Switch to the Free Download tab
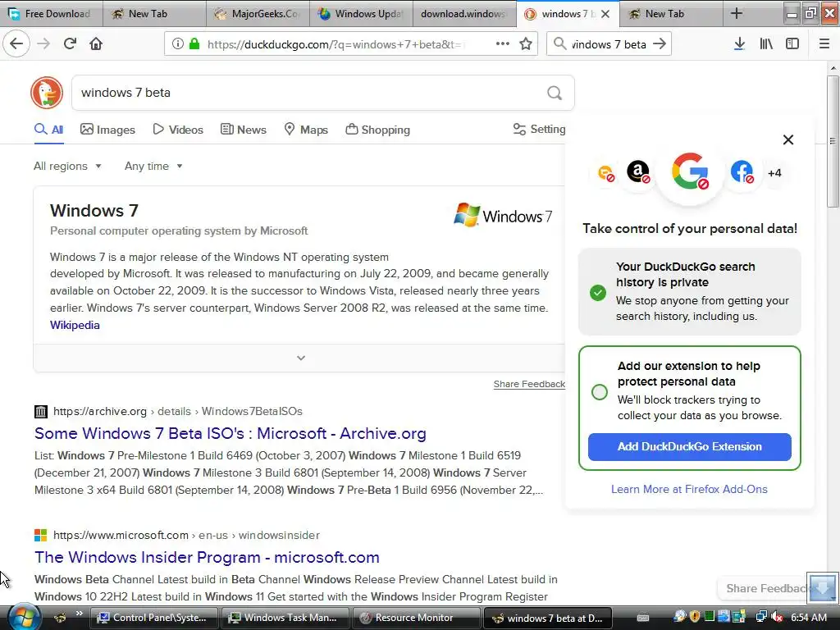The height and width of the screenshot is (630, 840). 52,14
